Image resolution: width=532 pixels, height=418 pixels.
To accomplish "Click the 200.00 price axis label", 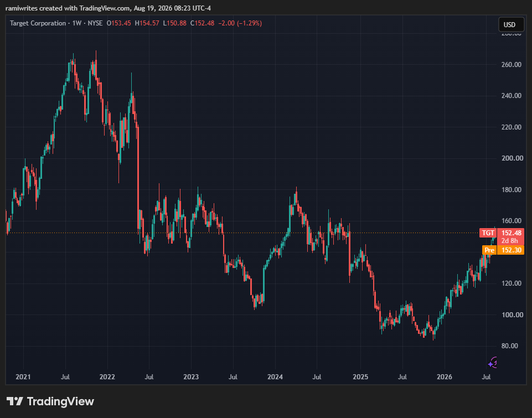I will point(512,158).
